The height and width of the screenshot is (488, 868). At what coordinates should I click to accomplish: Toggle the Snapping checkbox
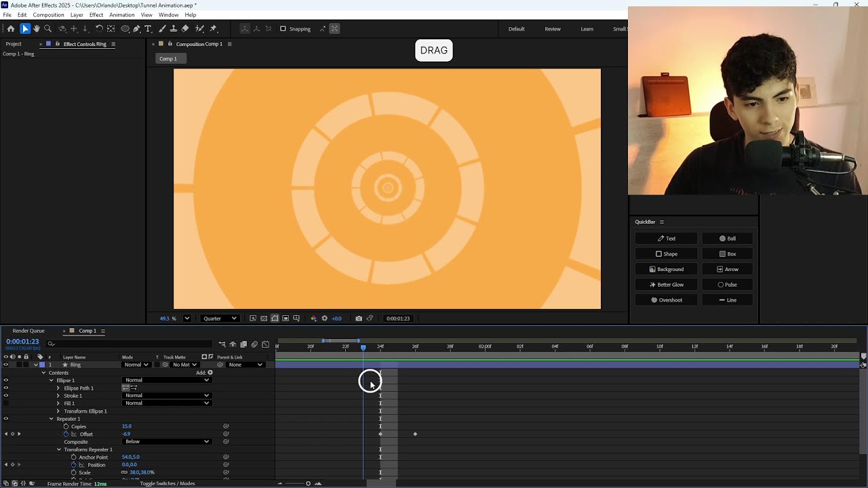(x=283, y=28)
